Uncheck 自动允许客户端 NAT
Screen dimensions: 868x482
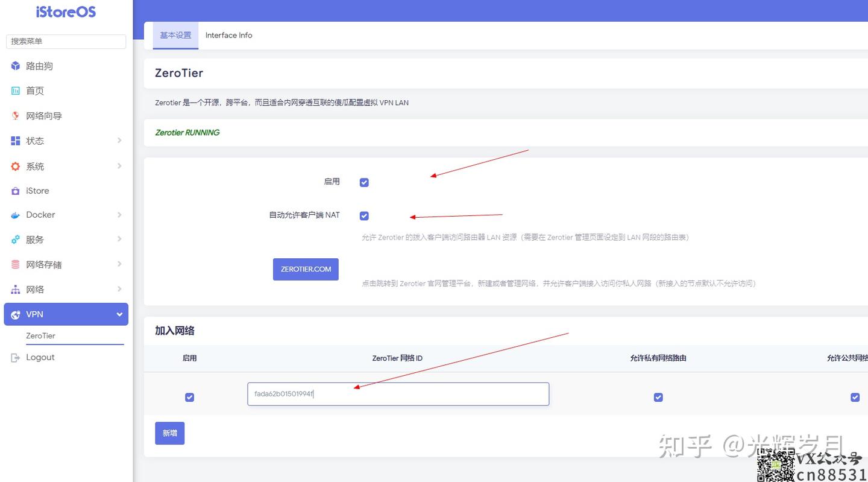coord(364,215)
